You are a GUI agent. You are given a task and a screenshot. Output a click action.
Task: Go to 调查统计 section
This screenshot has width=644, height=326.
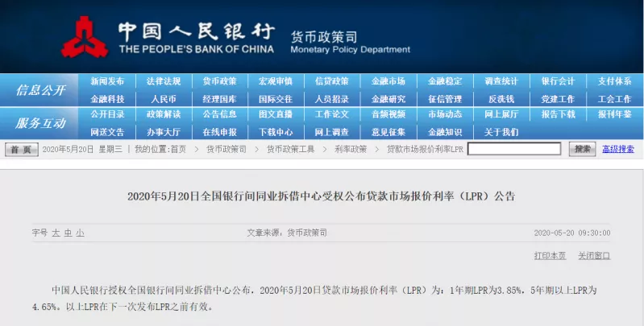(x=501, y=81)
